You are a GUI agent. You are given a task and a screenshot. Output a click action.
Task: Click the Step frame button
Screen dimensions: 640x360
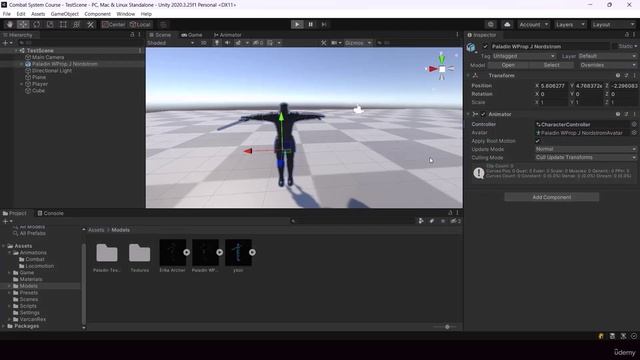324,24
